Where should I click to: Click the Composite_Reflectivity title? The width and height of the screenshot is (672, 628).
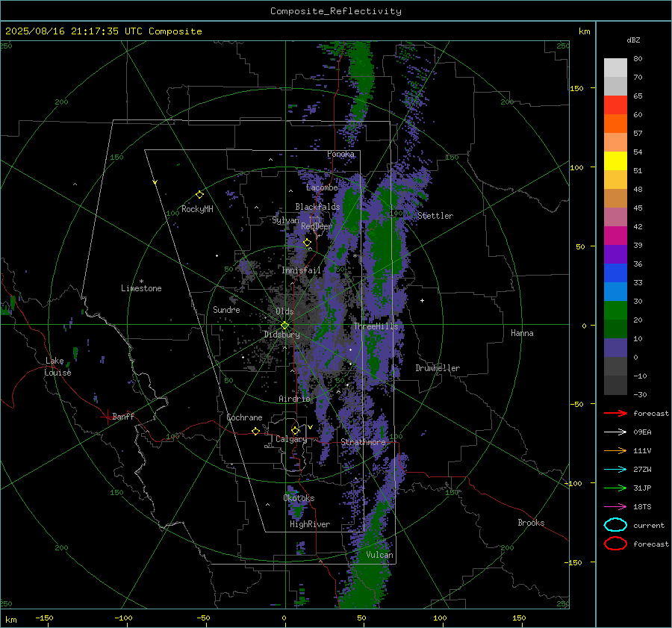(x=336, y=11)
